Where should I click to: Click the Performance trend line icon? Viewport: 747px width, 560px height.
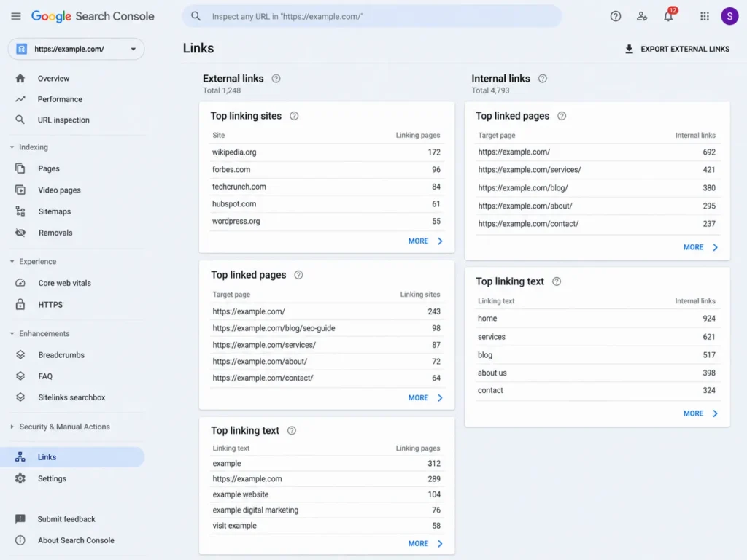coord(20,99)
